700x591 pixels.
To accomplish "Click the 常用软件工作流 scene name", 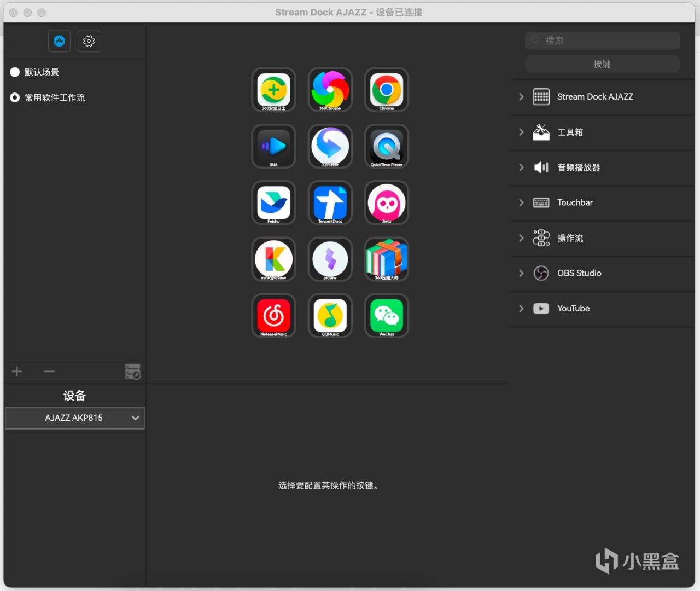I will (55, 97).
